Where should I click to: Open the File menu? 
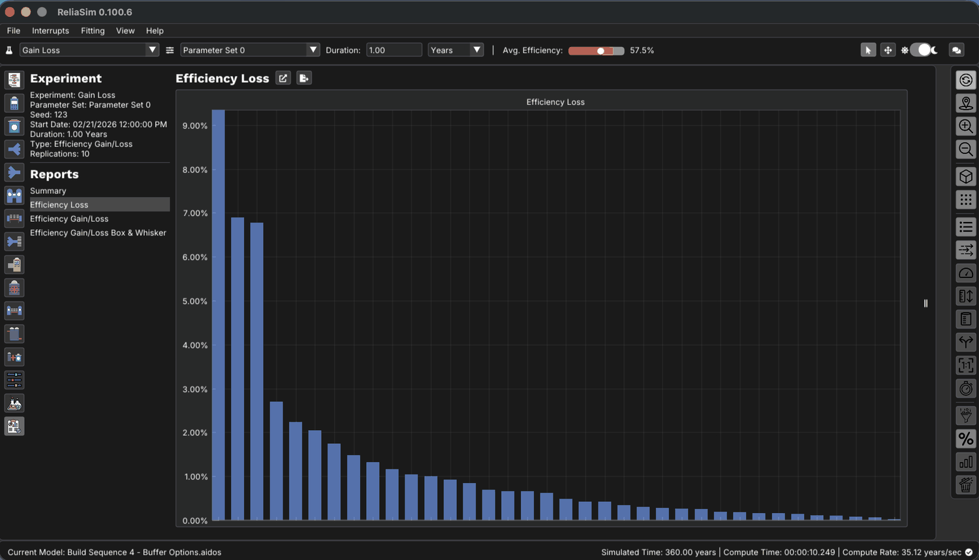14,31
